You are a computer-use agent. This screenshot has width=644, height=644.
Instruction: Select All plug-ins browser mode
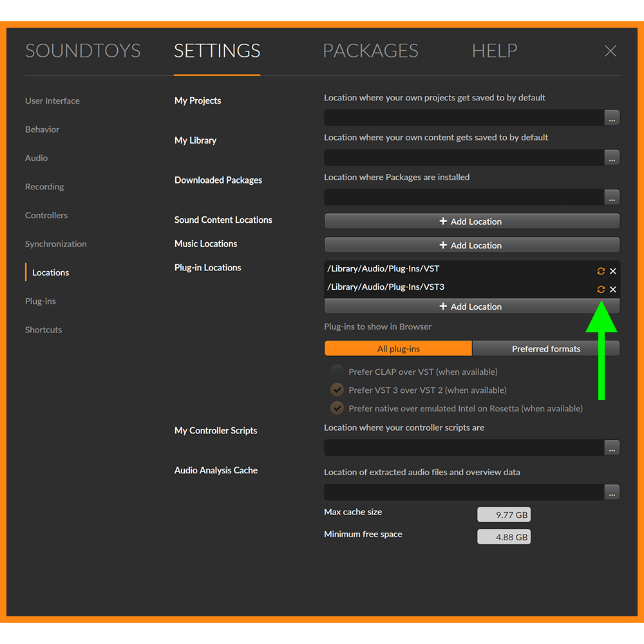(398, 348)
